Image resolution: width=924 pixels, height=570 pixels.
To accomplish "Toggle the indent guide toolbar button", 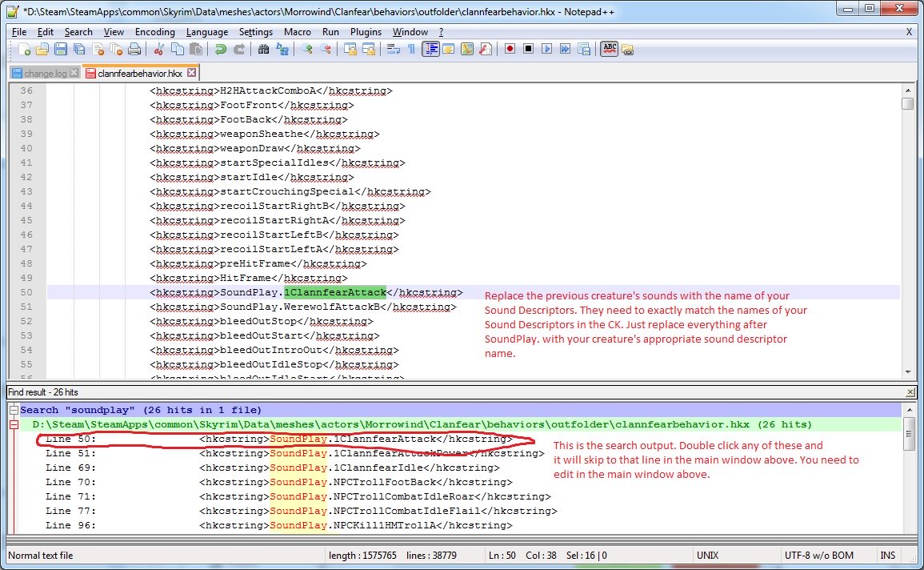I will pos(430,50).
